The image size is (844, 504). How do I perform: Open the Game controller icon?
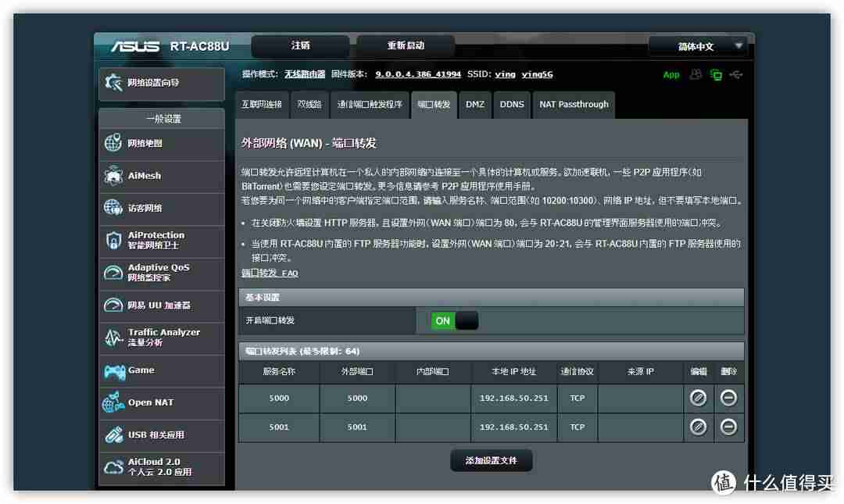coord(114,371)
